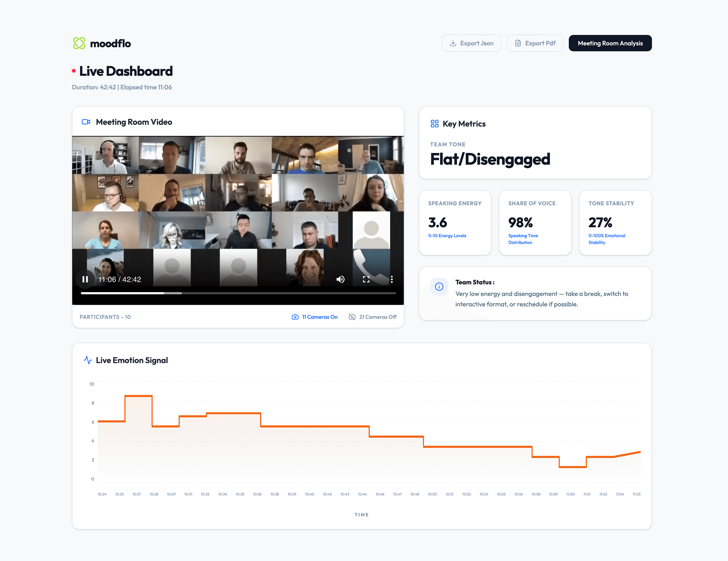Export the report as Pdf
Image resolution: width=728 pixels, height=561 pixels.
[535, 43]
